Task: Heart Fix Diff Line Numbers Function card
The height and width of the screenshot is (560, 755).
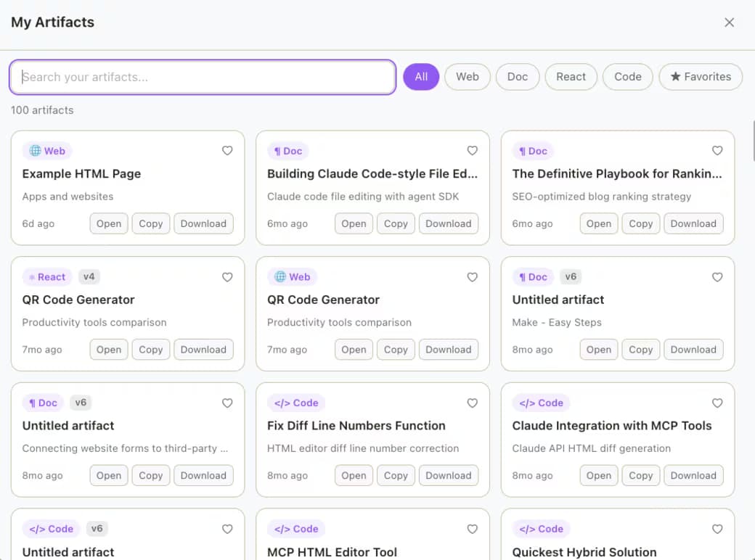Action: [473, 403]
